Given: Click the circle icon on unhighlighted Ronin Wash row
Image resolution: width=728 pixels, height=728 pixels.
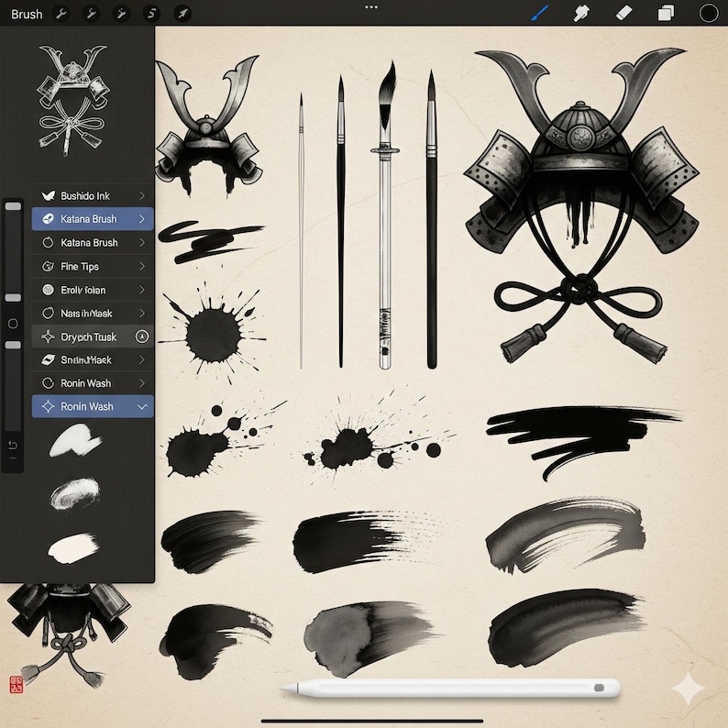Looking at the screenshot, I should (48, 383).
